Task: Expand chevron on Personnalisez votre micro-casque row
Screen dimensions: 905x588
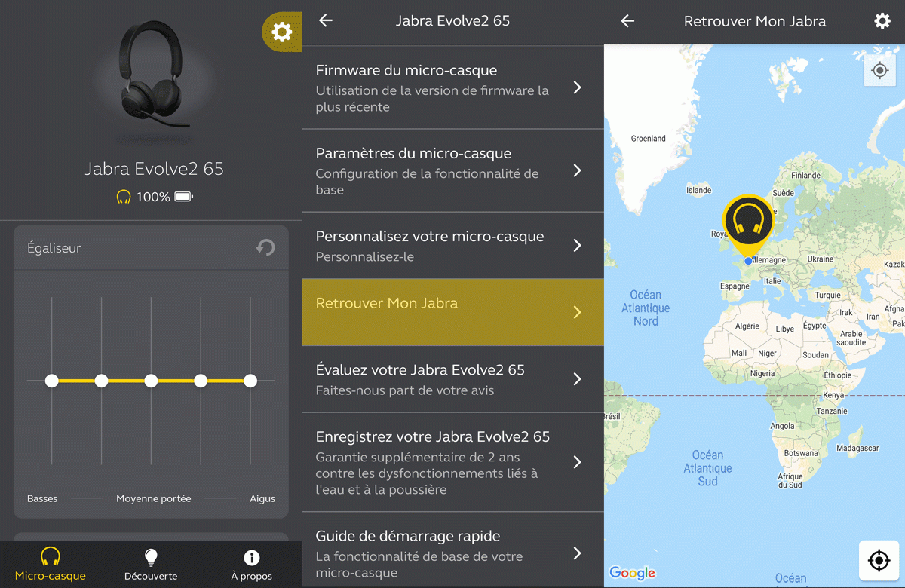Action: (x=578, y=245)
